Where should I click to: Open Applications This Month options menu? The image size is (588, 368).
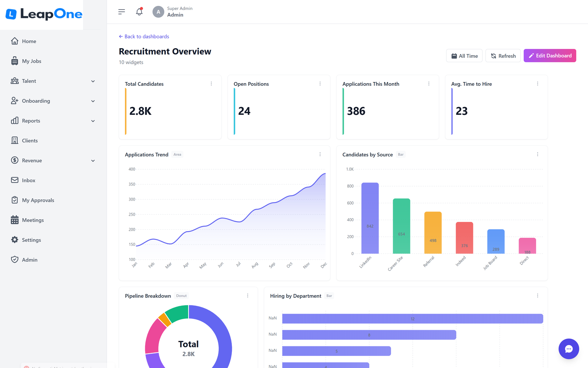point(429,84)
